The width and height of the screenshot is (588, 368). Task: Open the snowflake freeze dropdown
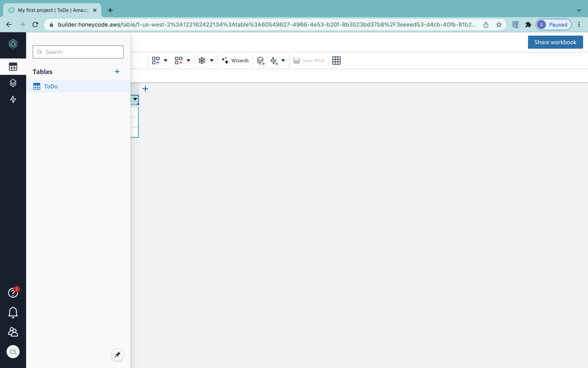coord(211,60)
